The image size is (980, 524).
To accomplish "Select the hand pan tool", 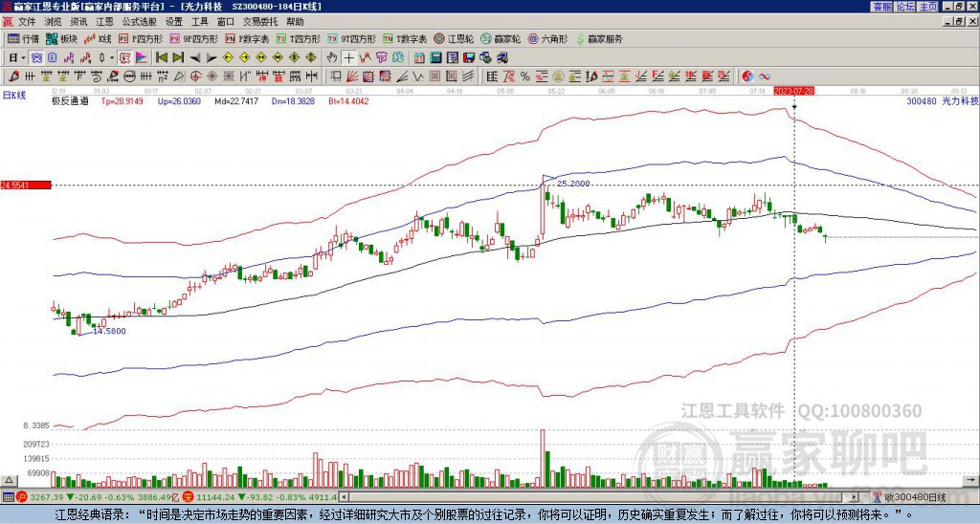I will pyautogui.click(x=332, y=58).
